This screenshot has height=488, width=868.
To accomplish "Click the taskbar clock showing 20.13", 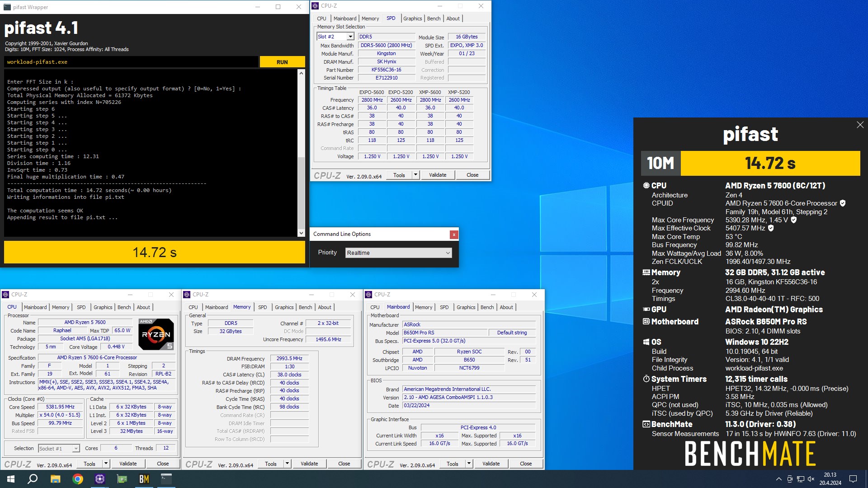I will (830, 479).
